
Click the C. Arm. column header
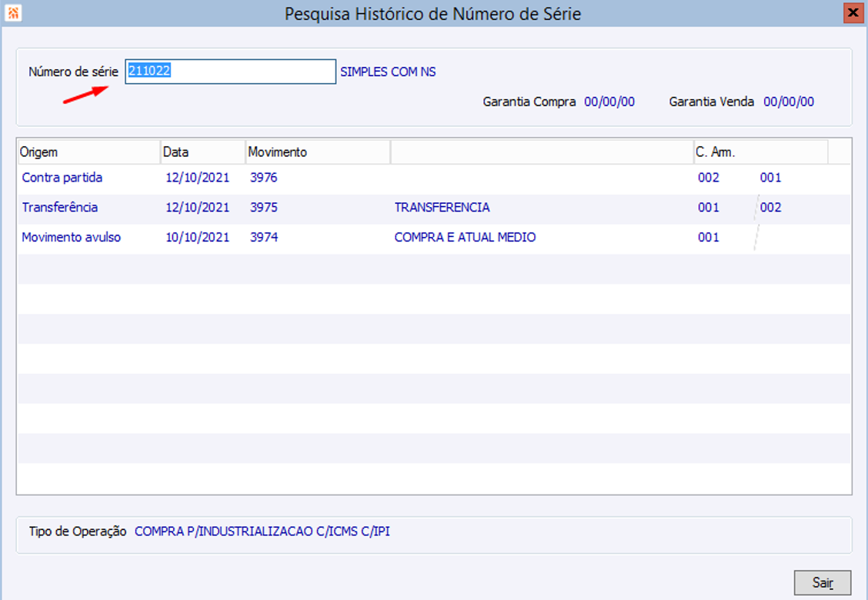[760, 152]
